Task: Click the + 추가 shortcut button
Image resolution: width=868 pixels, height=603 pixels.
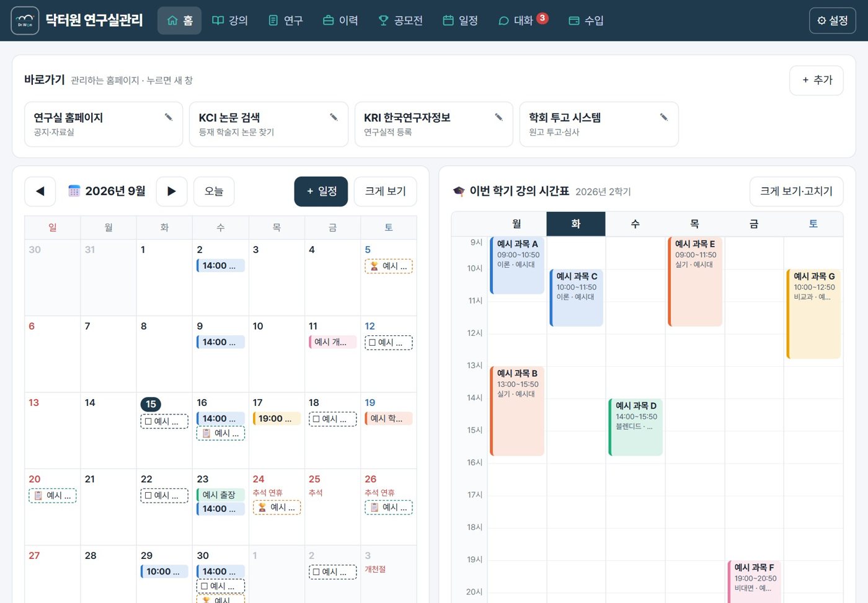Action: pyautogui.click(x=817, y=80)
